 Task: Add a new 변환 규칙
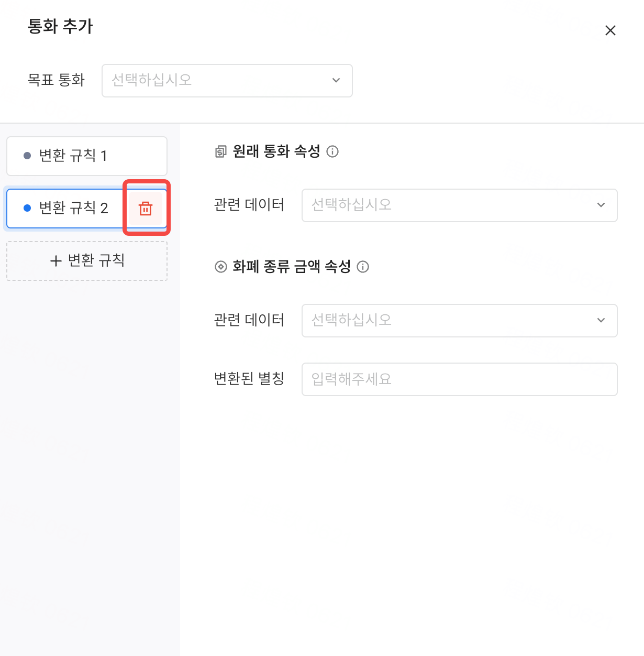point(87,261)
